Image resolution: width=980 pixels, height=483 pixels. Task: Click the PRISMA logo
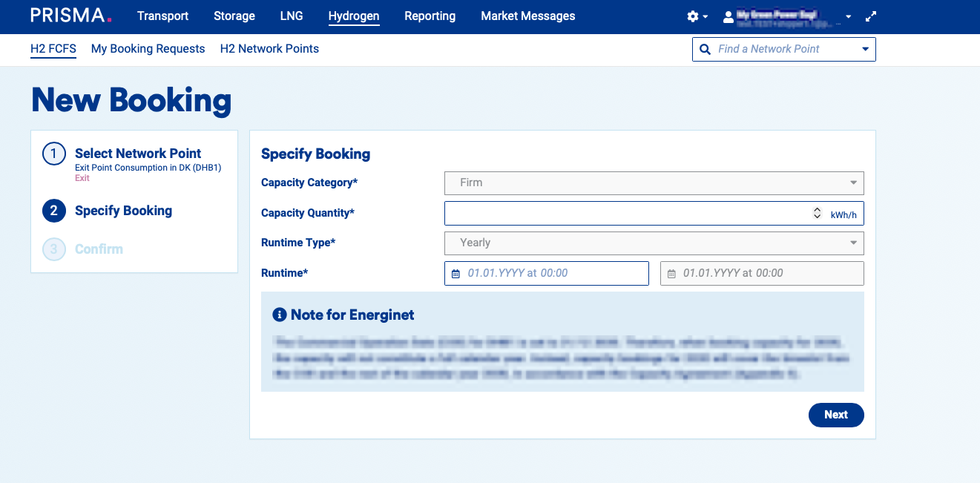click(70, 15)
